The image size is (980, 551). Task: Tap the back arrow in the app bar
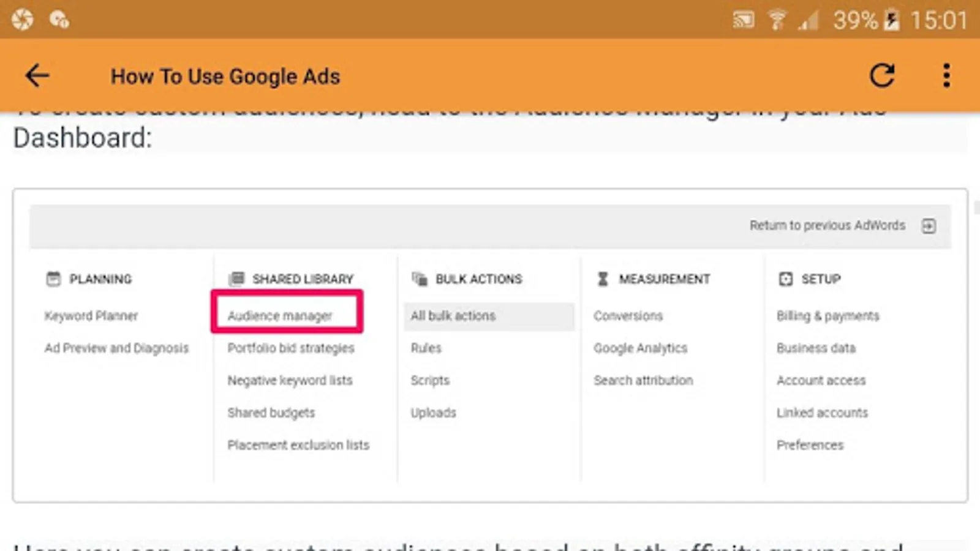[x=37, y=76]
